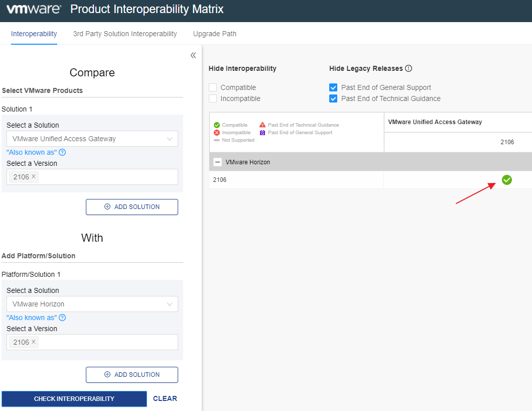Viewport: 532px width, 411px height.
Task: Click help icon next to Platform/Solution 1 "Also known as"
Action: [x=62, y=318]
